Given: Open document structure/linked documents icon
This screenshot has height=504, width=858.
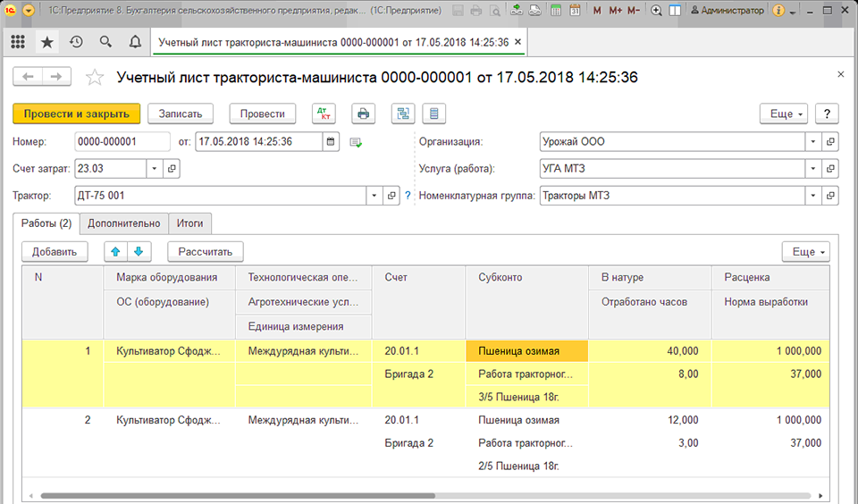Looking at the screenshot, I should (x=403, y=113).
